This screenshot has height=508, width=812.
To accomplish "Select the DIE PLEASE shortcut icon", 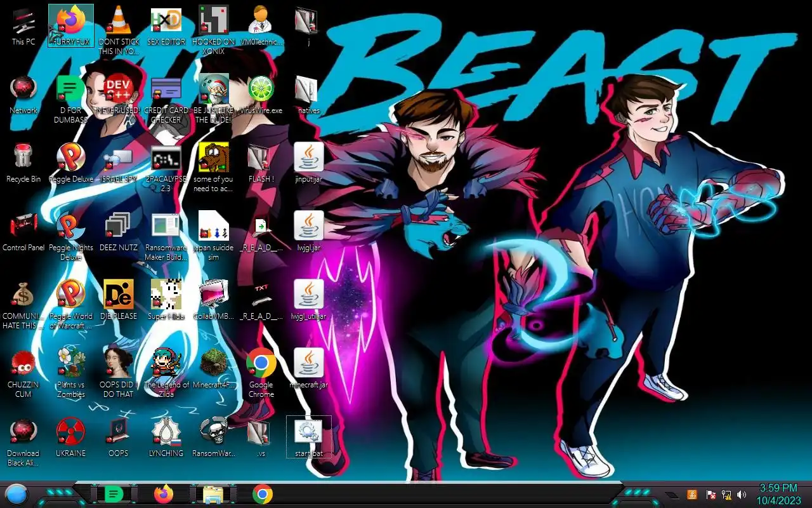I will [119, 300].
